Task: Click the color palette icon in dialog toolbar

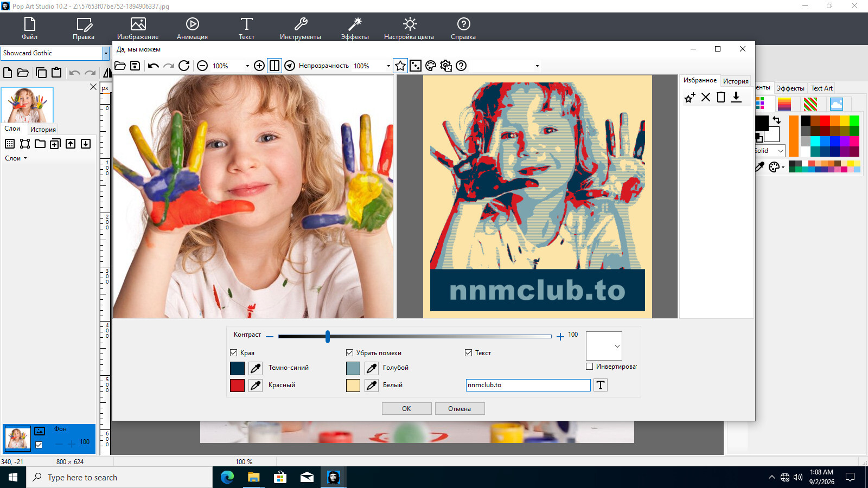Action: coord(431,66)
